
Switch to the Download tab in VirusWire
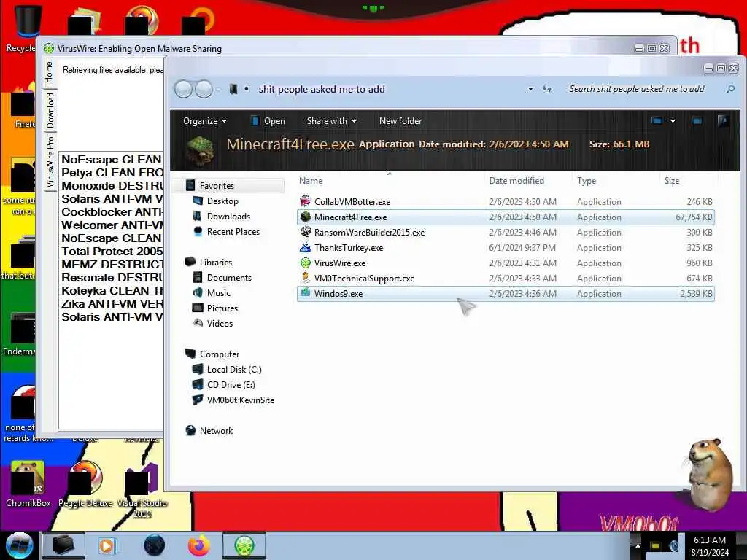50,111
